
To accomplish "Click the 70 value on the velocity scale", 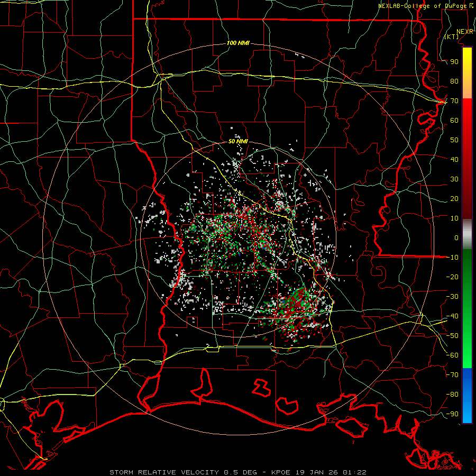I will click(454, 101).
